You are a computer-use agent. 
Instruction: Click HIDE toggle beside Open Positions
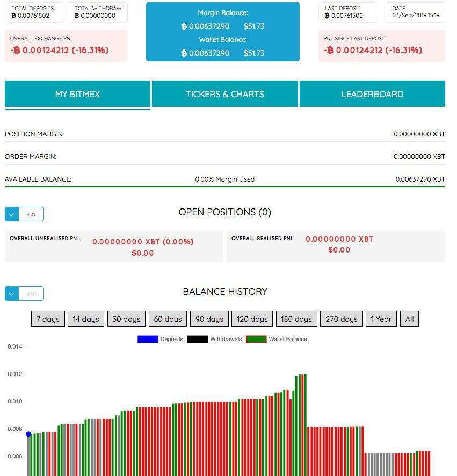pyautogui.click(x=31, y=214)
